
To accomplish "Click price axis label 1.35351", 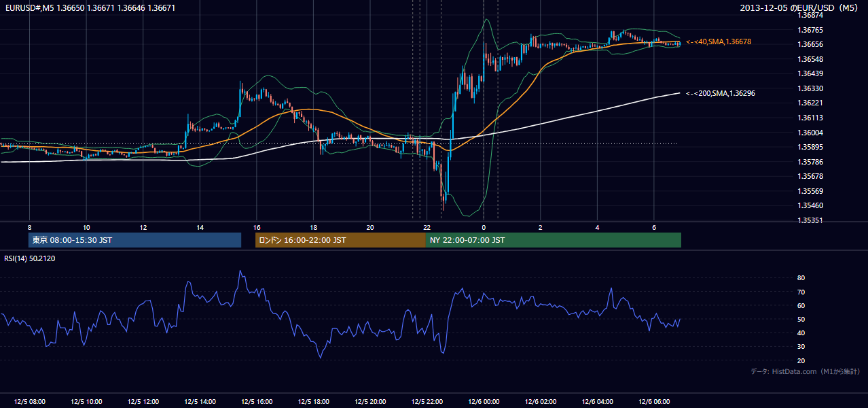I will coord(810,220).
